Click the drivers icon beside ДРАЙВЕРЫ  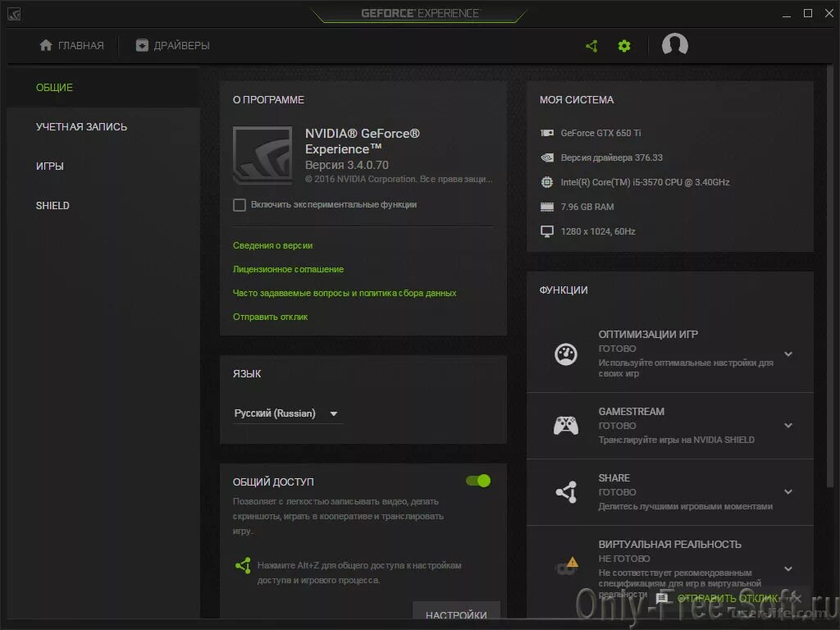pyautogui.click(x=142, y=46)
